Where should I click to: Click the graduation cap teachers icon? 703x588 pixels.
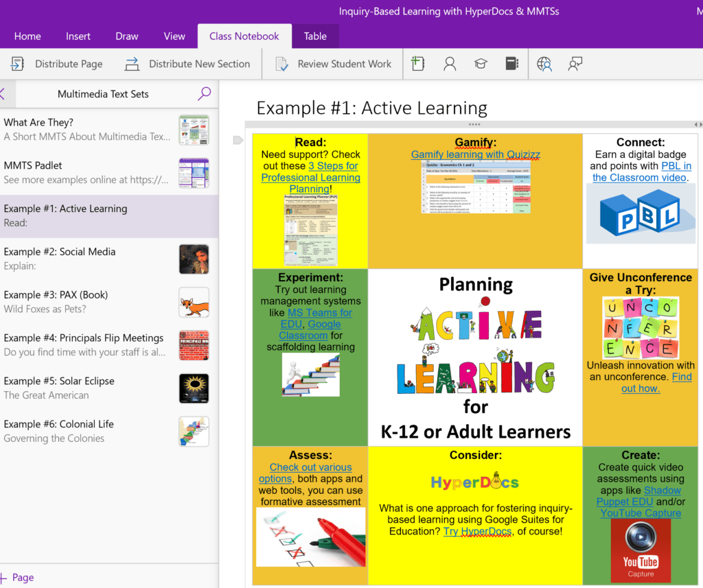[x=481, y=64]
